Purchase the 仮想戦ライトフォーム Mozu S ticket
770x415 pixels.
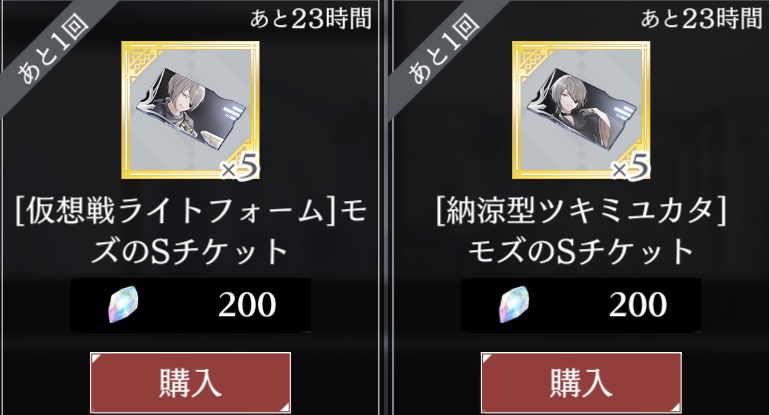191,383
